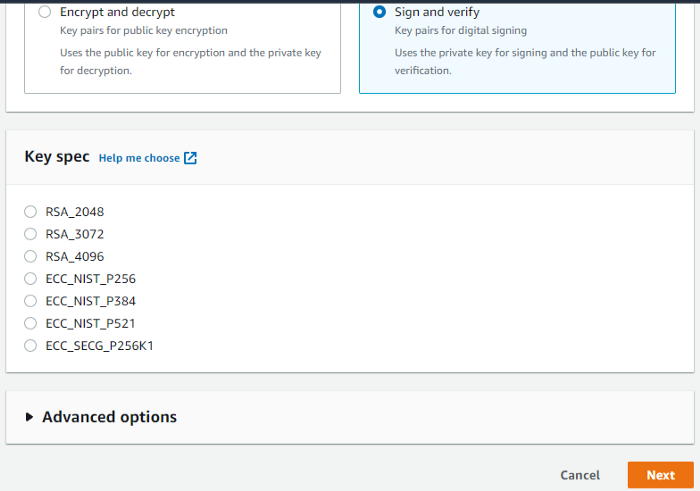Click the external link icon beside Help me choose
This screenshot has width=700, height=491.
pos(190,158)
